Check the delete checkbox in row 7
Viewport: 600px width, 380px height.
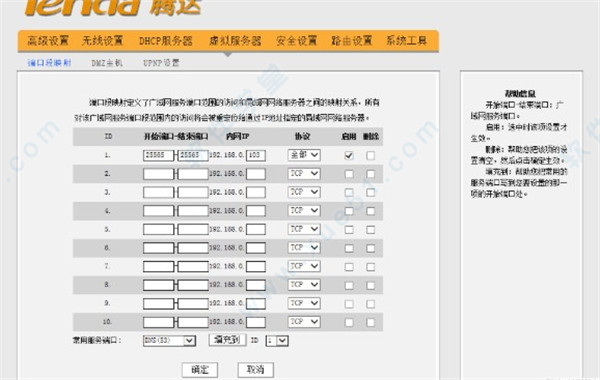click(x=370, y=267)
